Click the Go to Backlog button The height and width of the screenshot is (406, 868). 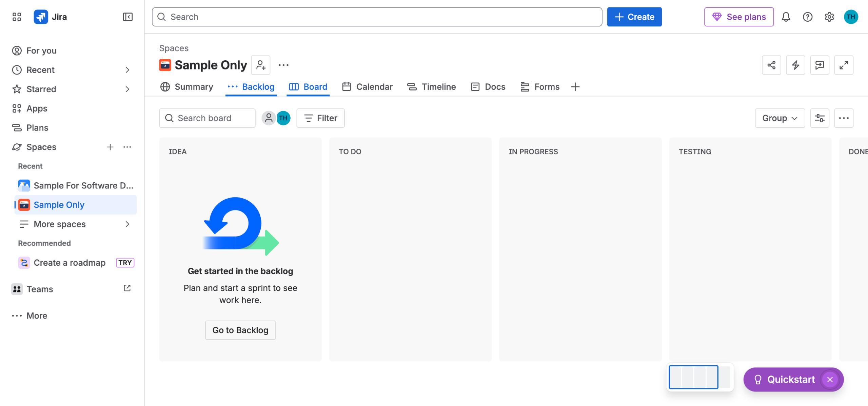pos(240,330)
